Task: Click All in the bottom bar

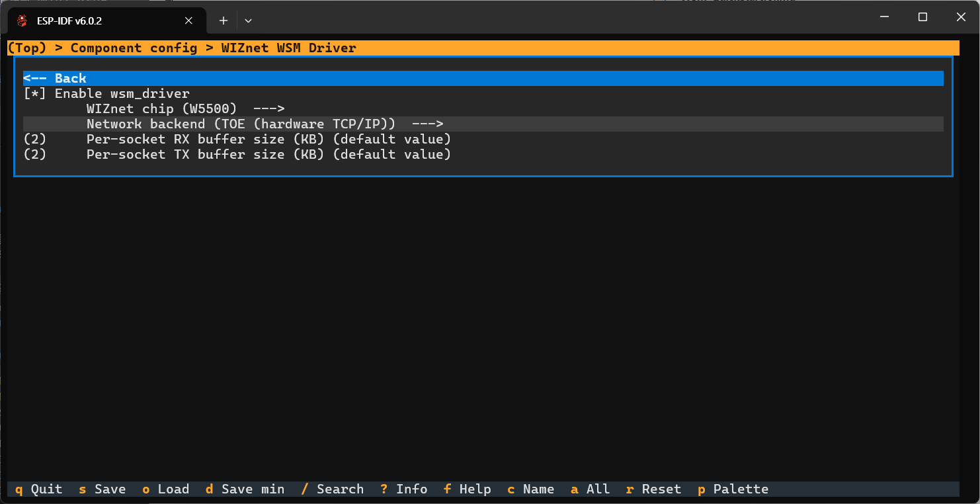Action: [x=591, y=489]
